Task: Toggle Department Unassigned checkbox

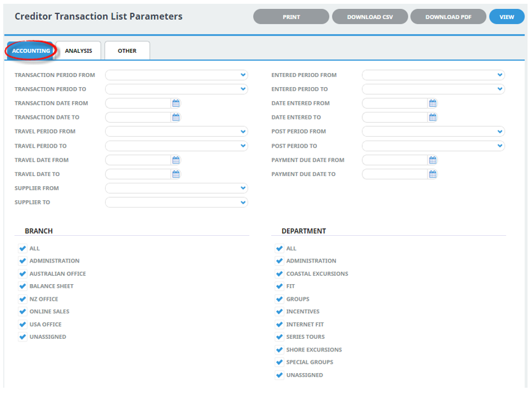Action: (279, 375)
